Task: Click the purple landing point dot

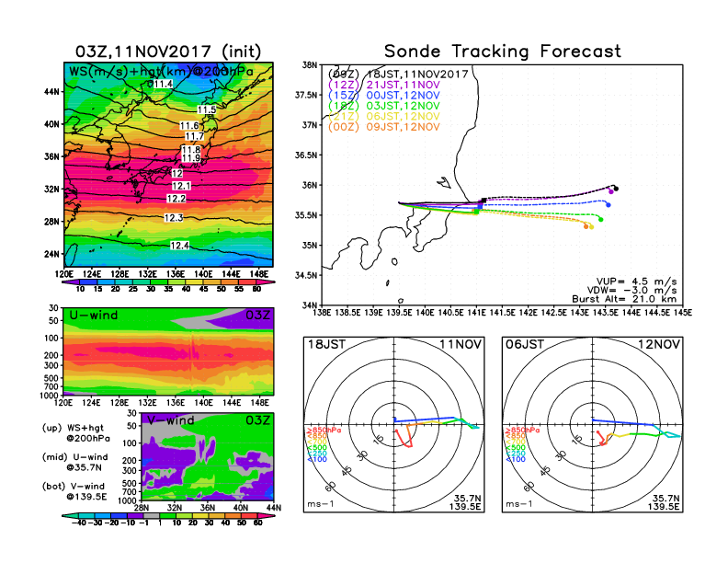Action: (x=611, y=192)
